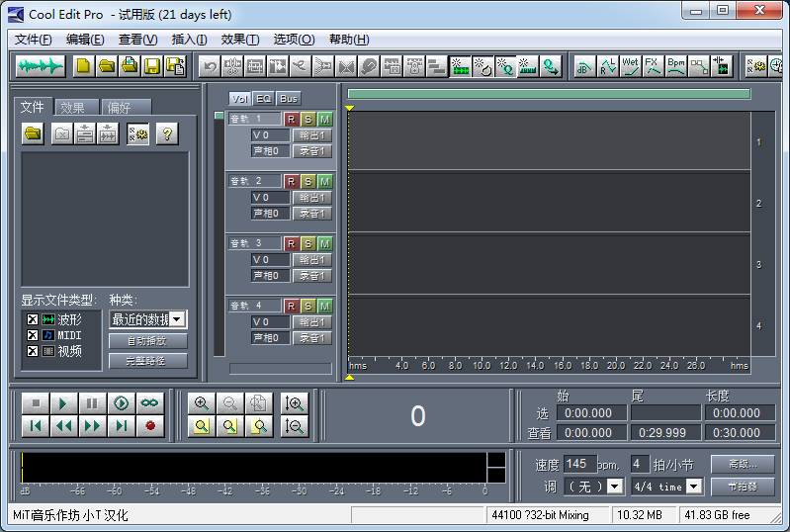
Task: Click the pause transport button
Action: (x=92, y=403)
